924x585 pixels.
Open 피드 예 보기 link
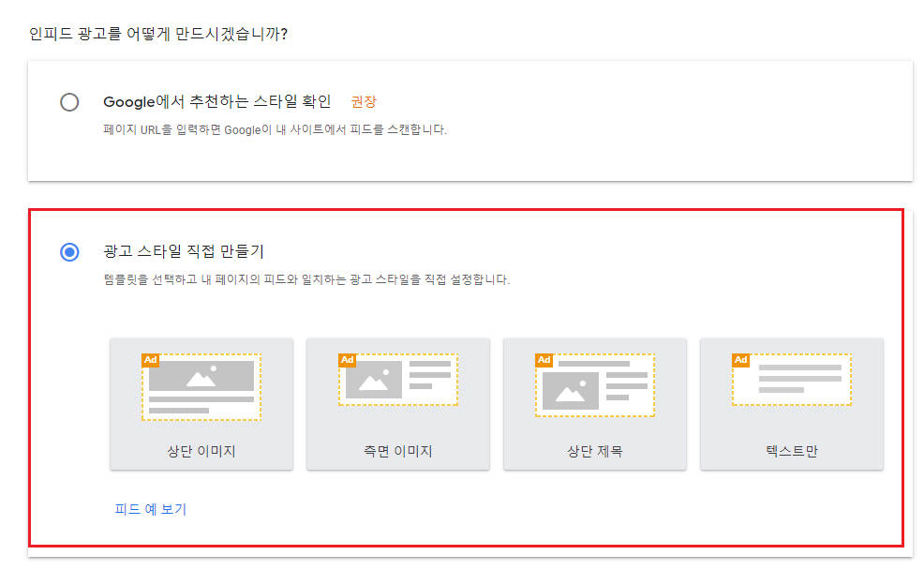point(146,509)
